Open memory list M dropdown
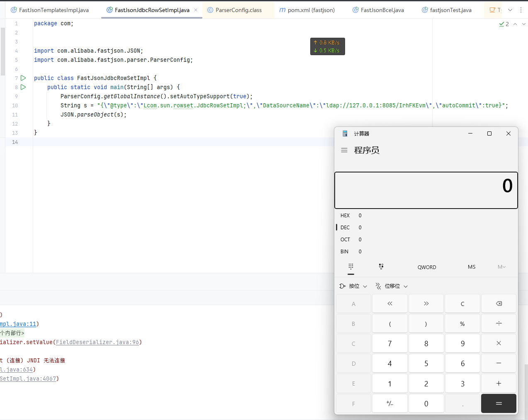The image size is (528, 420). tap(501, 267)
